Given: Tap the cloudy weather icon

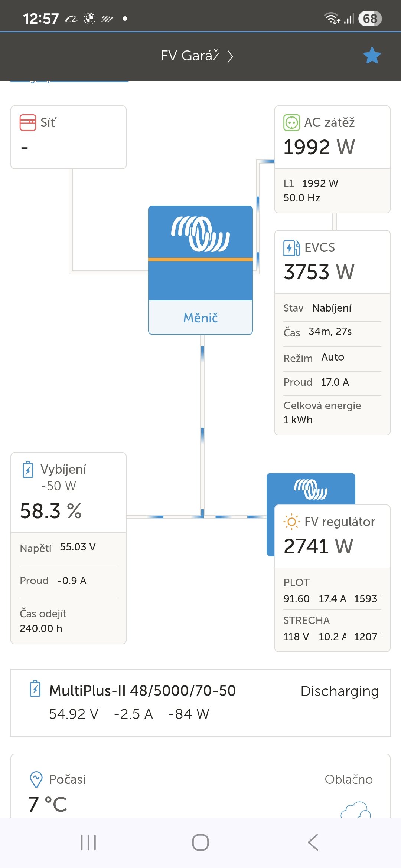Looking at the screenshot, I should click(x=356, y=810).
